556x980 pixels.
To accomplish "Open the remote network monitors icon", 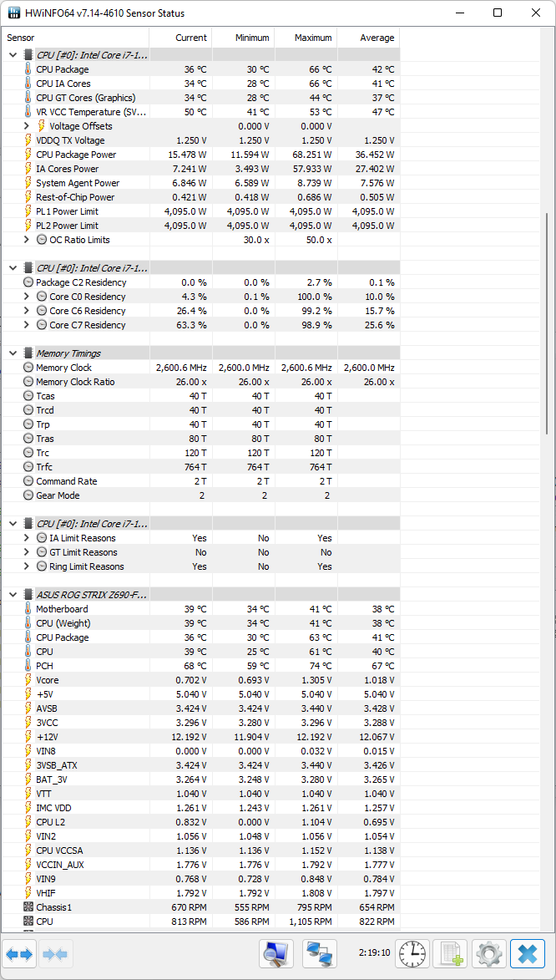I will [320, 954].
